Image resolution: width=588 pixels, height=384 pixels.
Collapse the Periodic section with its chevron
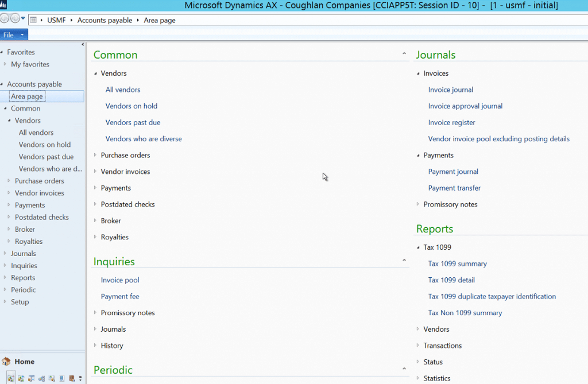(x=404, y=369)
